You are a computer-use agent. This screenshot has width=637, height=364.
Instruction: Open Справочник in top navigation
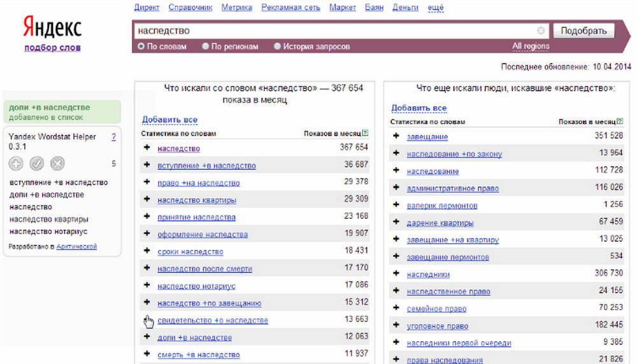(190, 7)
